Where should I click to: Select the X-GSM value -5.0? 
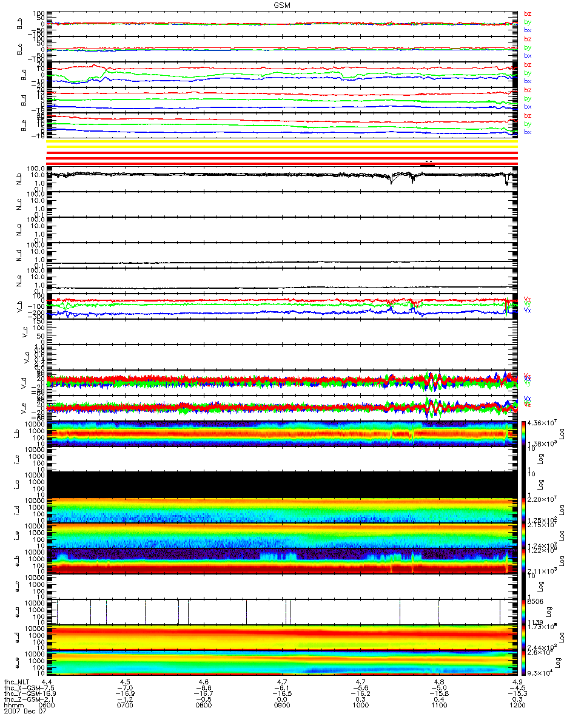pyautogui.click(x=438, y=689)
